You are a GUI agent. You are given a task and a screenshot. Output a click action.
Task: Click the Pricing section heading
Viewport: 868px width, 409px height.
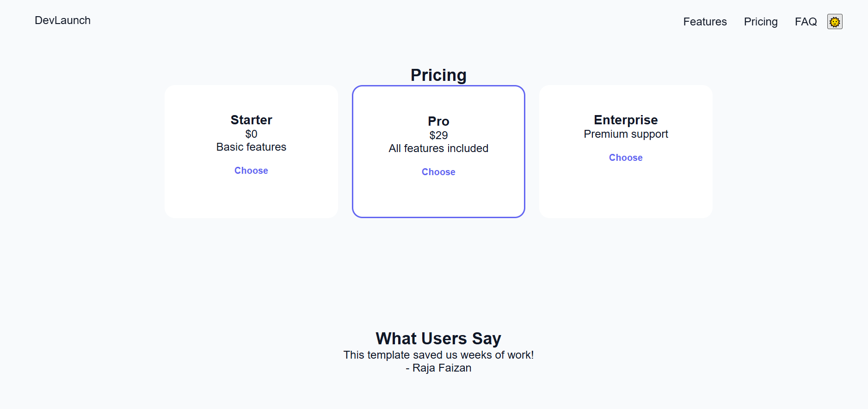click(438, 75)
